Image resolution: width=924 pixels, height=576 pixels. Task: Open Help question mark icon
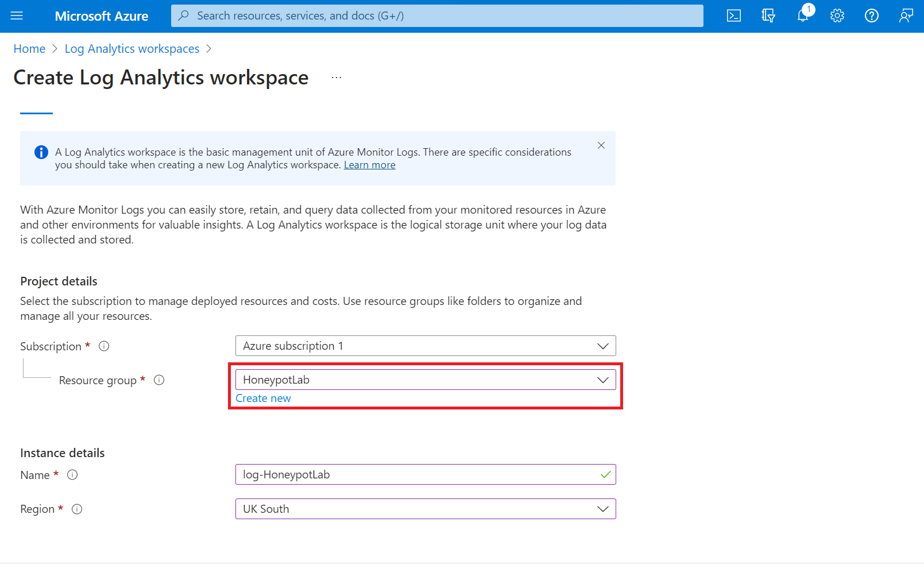point(872,16)
